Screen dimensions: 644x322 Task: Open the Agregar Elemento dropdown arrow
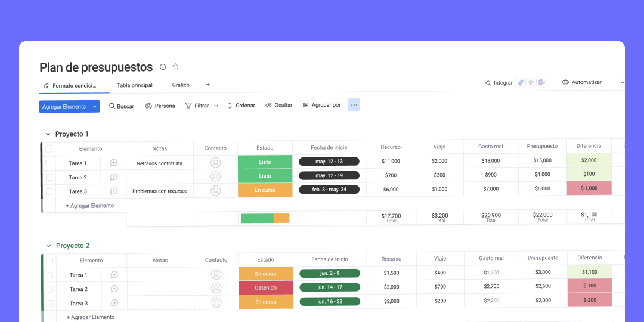point(94,106)
